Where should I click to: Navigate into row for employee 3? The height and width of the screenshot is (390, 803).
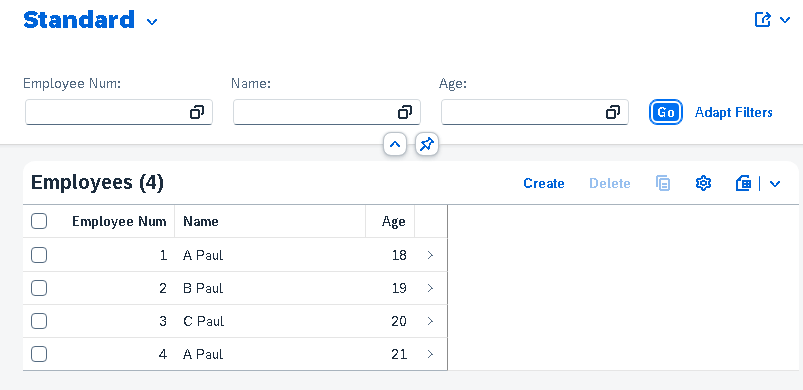click(430, 321)
